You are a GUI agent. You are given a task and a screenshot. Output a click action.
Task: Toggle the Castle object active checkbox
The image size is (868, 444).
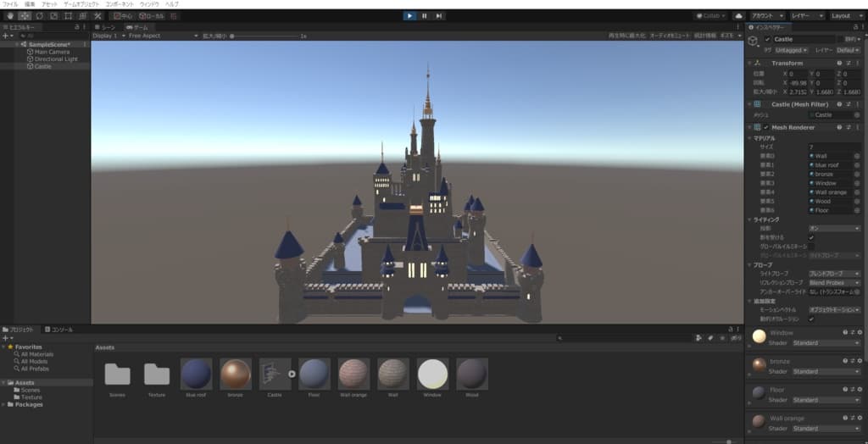pos(768,39)
